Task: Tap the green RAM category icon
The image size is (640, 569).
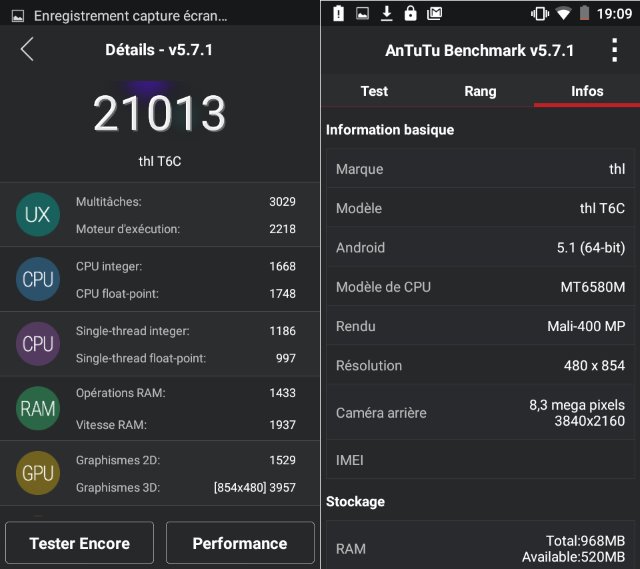Action: (38, 408)
